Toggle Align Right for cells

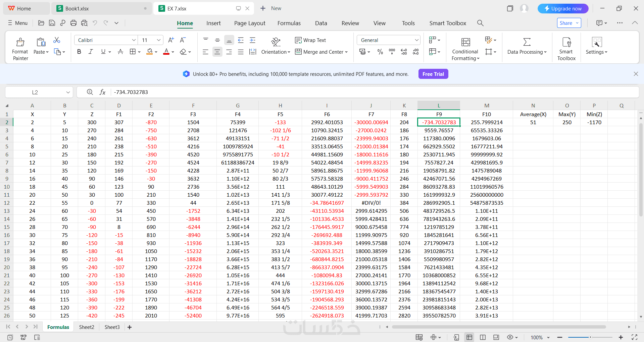[229, 52]
